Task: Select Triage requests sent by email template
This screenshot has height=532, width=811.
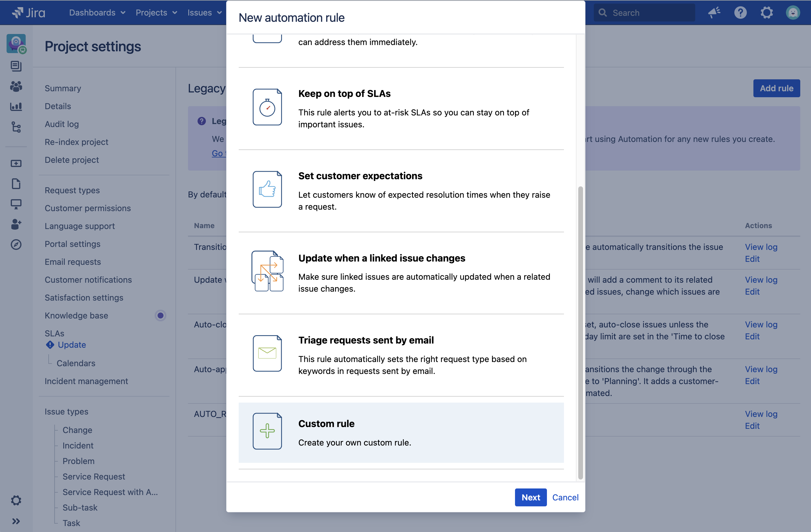Action: [401, 355]
